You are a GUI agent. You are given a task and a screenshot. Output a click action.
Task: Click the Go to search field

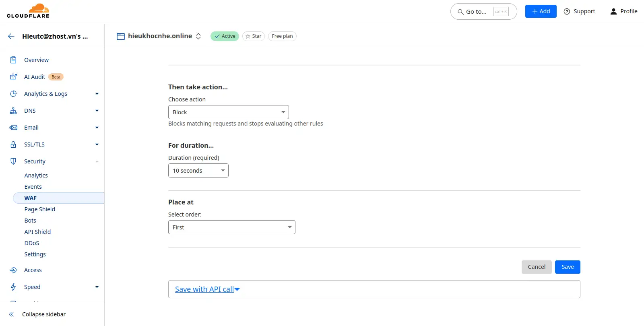(483, 12)
